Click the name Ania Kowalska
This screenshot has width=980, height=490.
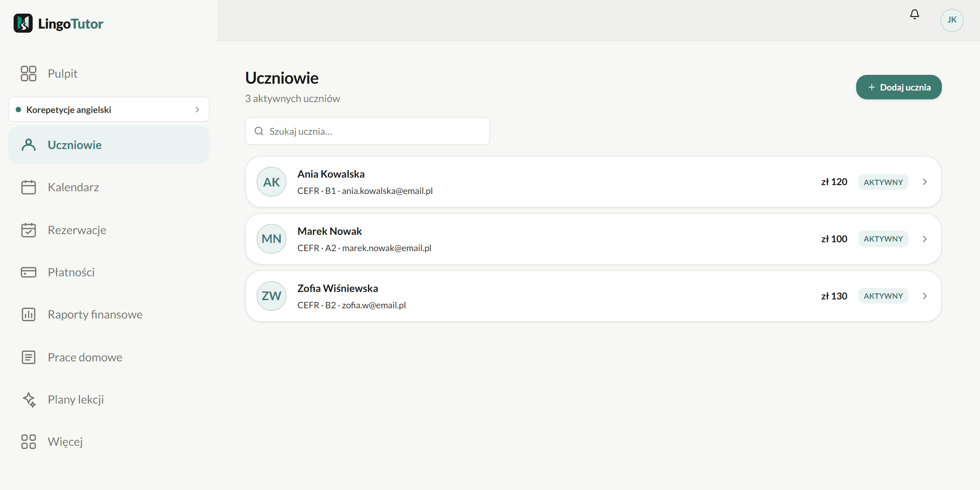331,174
